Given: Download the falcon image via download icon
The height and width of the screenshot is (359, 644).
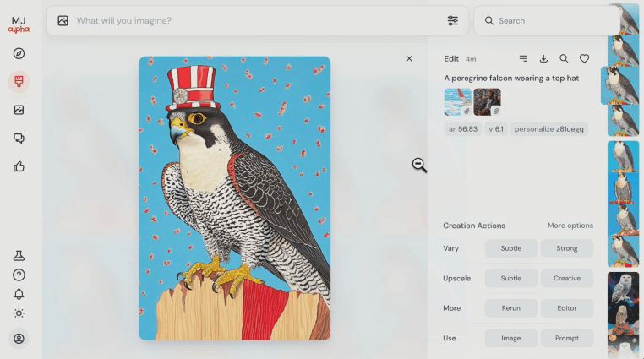Looking at the screenshot, I should [543, 59].
